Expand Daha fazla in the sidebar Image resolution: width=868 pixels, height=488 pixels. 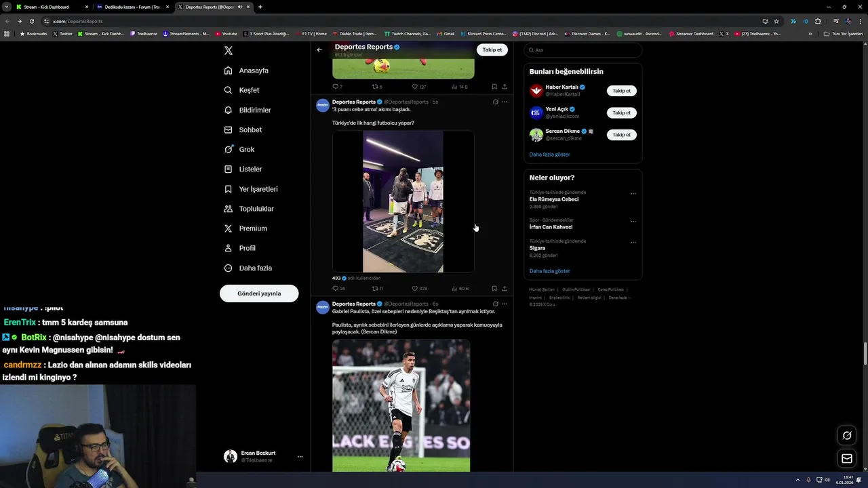pyautogui.click(x=248, y=268)
